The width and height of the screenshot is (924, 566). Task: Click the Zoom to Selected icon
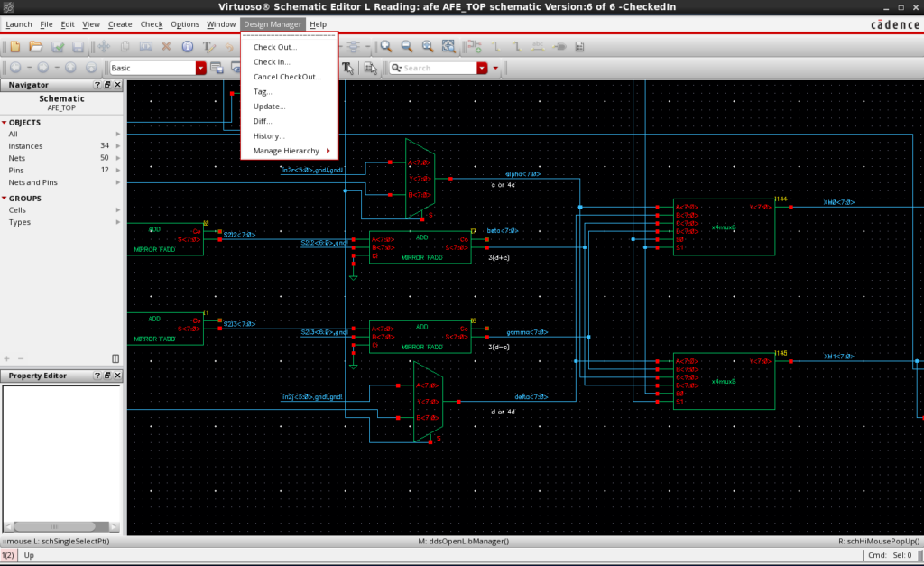(x=448, y=47)
